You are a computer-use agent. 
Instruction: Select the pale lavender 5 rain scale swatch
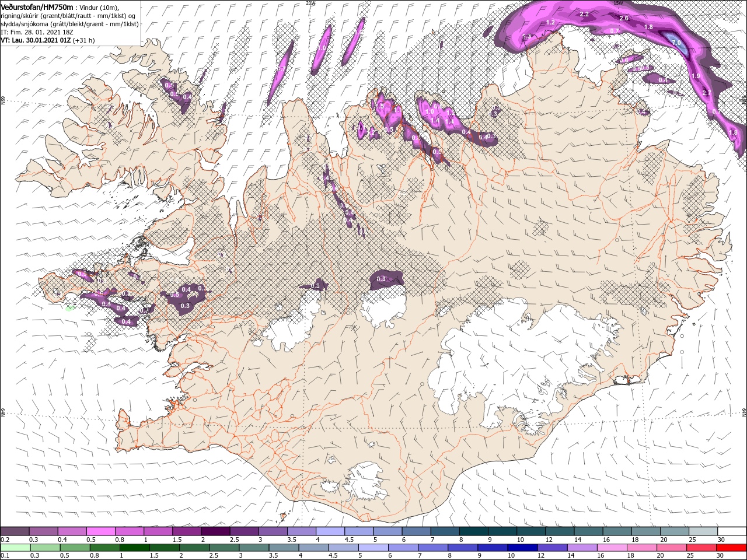click(x=373, y=548)
